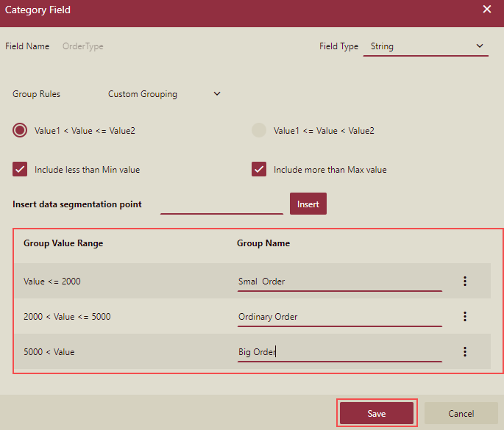
Task: Click the Group Name column header
Action: [x=263, y=243]
